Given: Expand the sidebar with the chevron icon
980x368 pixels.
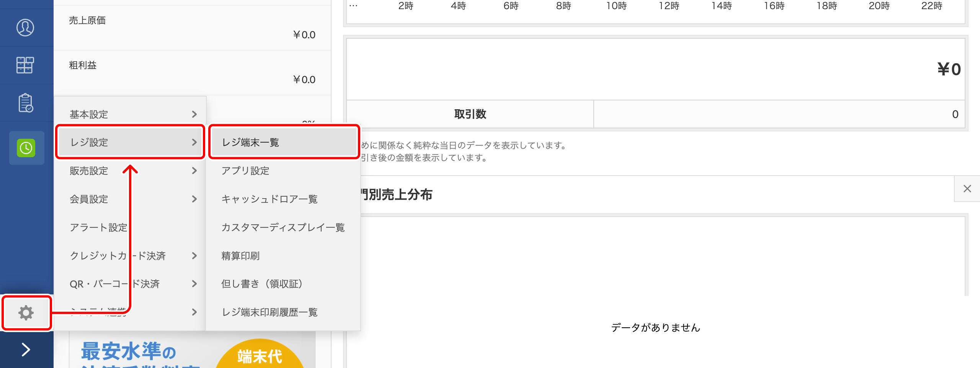Looking at the screenshot, I should 25,350.
